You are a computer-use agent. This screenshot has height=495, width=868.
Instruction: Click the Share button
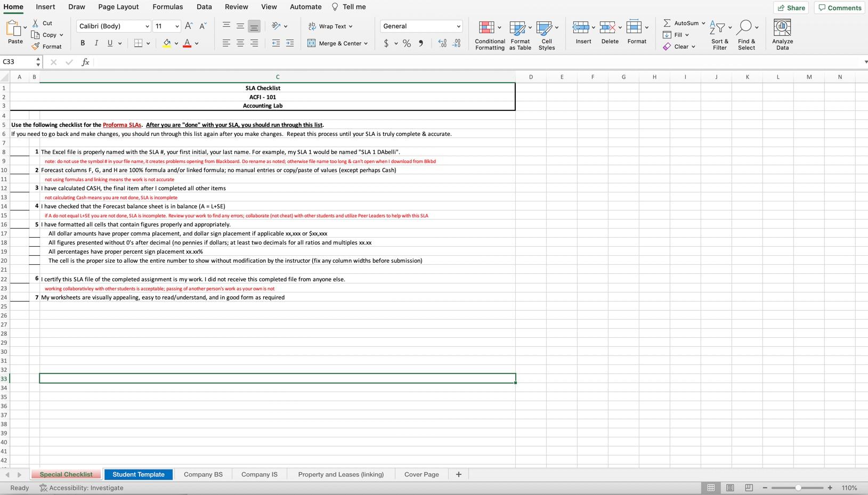point(792,7)
